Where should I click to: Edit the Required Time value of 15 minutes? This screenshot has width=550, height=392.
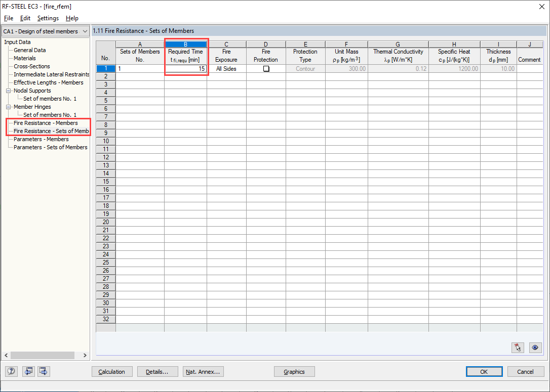coord(186,68)
